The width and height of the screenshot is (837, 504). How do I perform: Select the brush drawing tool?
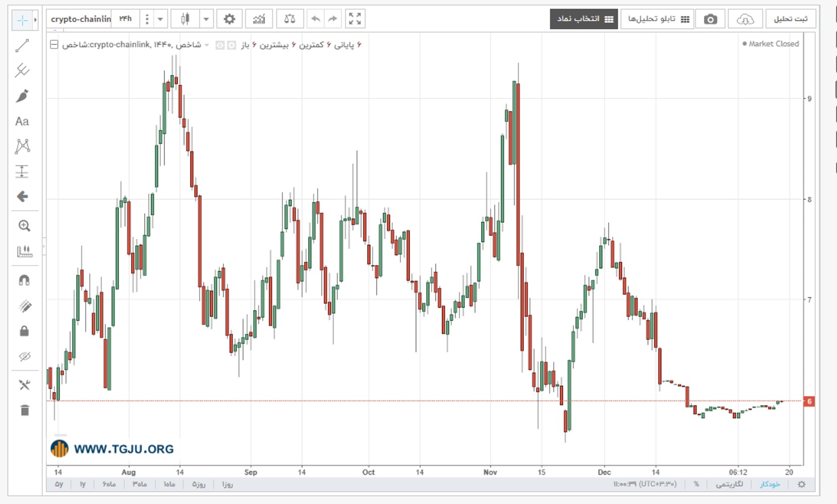coord(22,96)
